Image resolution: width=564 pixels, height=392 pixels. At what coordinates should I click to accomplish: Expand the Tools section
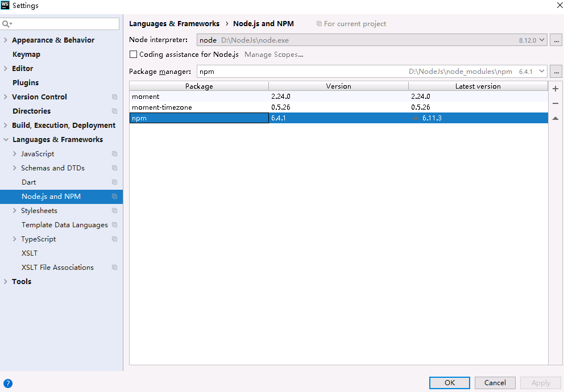[x=5, y=282]
